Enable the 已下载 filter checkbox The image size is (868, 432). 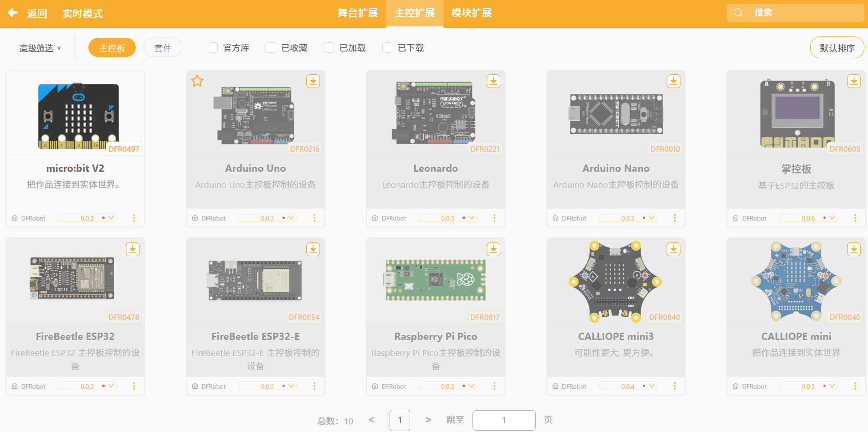click(x=387, y=48)
